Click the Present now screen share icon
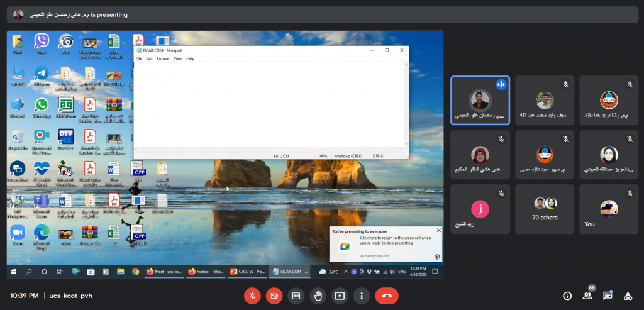 coord(340,296)
